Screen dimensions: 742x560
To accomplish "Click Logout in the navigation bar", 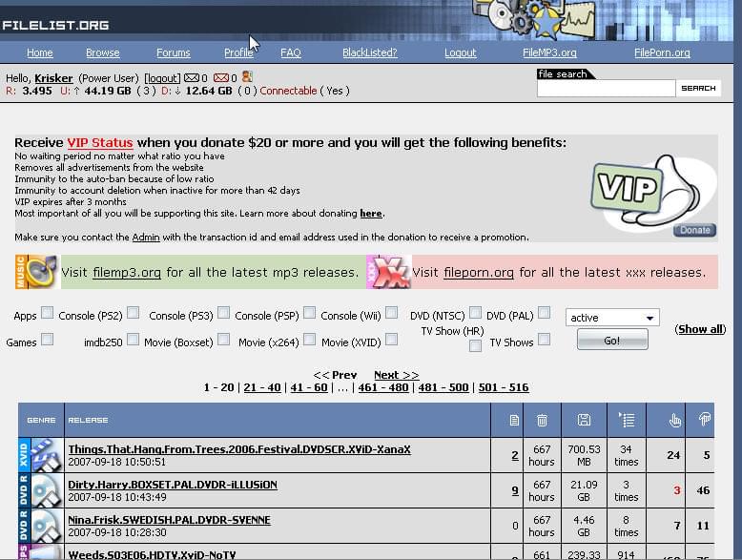I will (x=460, y=52).
